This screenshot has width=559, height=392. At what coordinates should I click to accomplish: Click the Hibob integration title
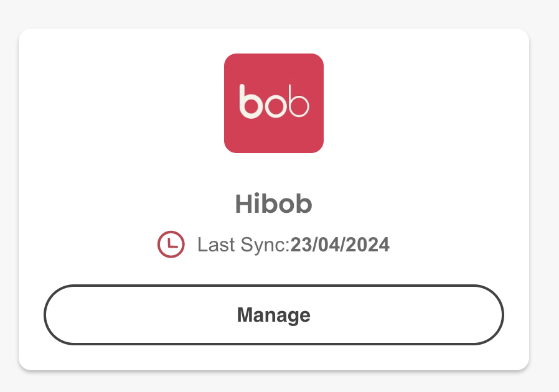(274, 204)
